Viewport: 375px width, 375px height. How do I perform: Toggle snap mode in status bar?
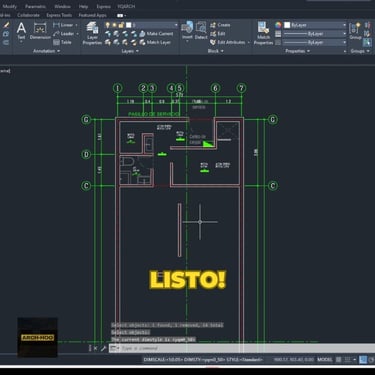[x=347, y=360]
